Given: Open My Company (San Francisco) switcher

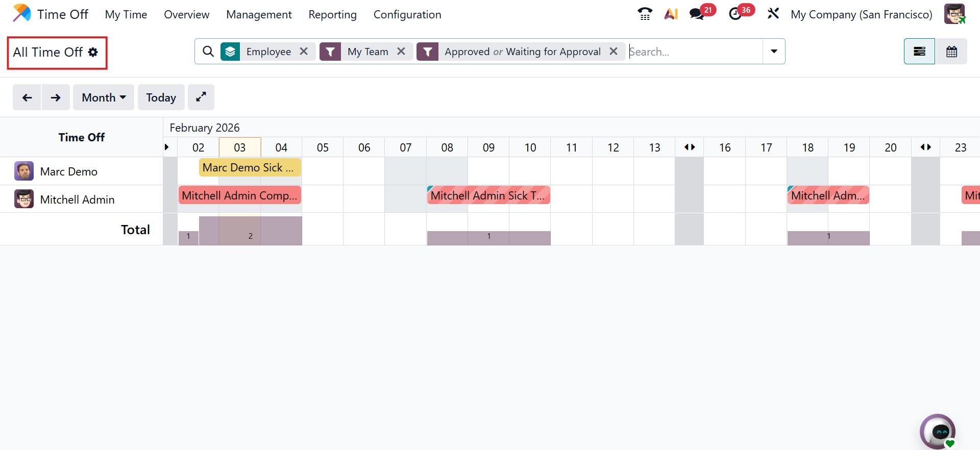Looking at the screenshot, I should pyautogui.click(x=861, y=15).
